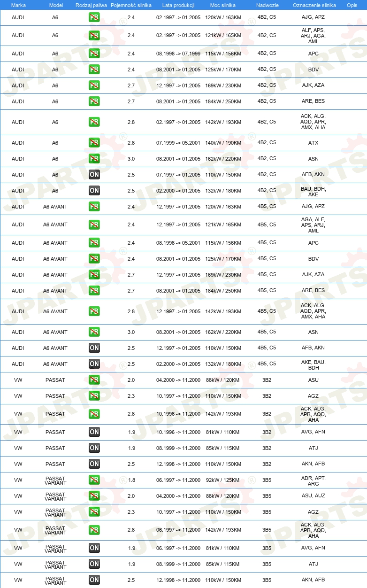Viewport: 367px width, 588px height.
Task: Click petrol icon for Passat Variant 1.8 ADR
Action: pyautogui.click(x=94, y=480)
